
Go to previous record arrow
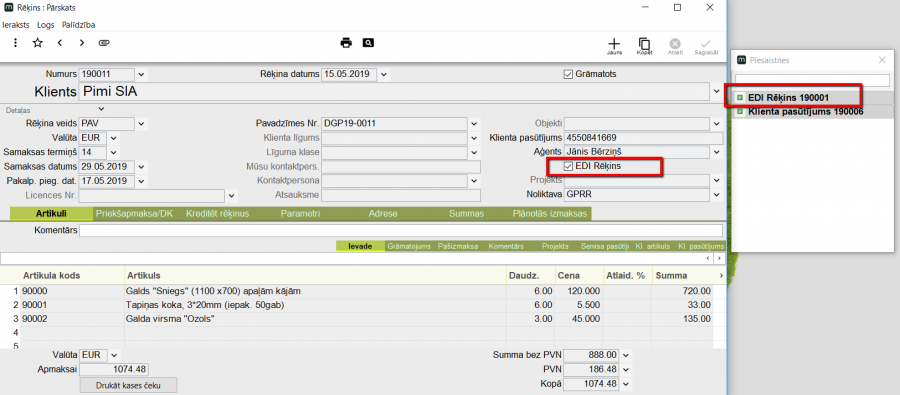[x=60, y=42]
